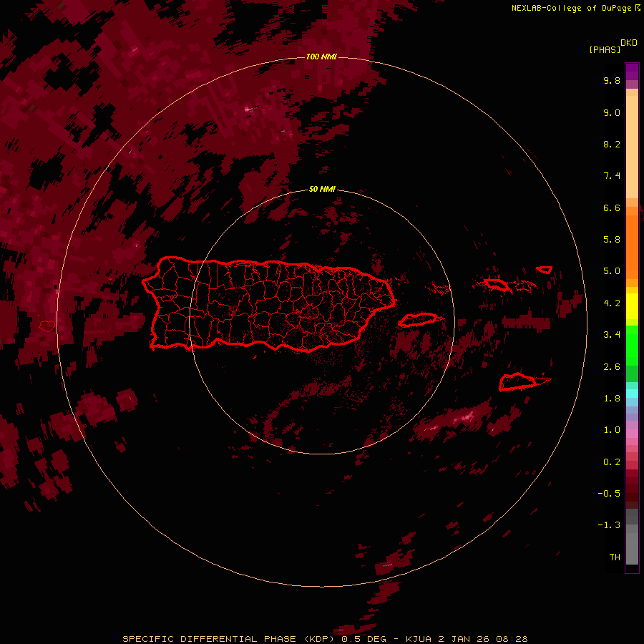This screenshot has height=644, width=644.
Task: Click the KJUA radar site identifier
Action: [x=418, y=639]
